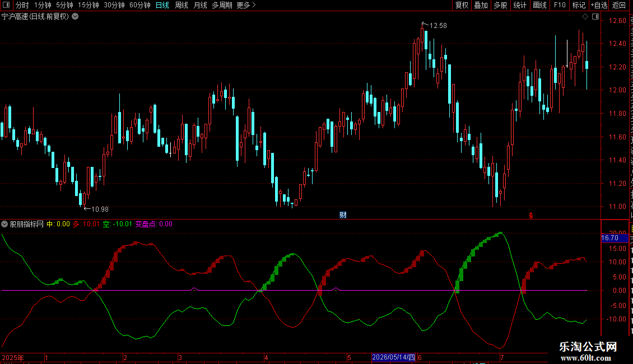
Task: Click the 12.58 high price label
Action: [438, 26]
